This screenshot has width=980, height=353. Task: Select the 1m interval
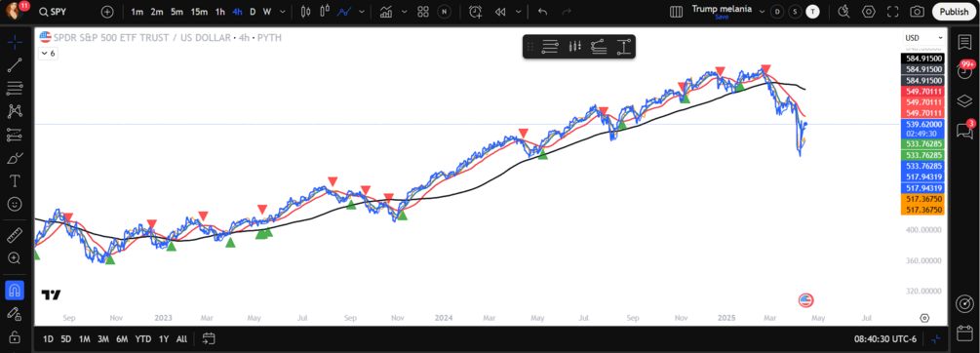(x=137, y=12)
